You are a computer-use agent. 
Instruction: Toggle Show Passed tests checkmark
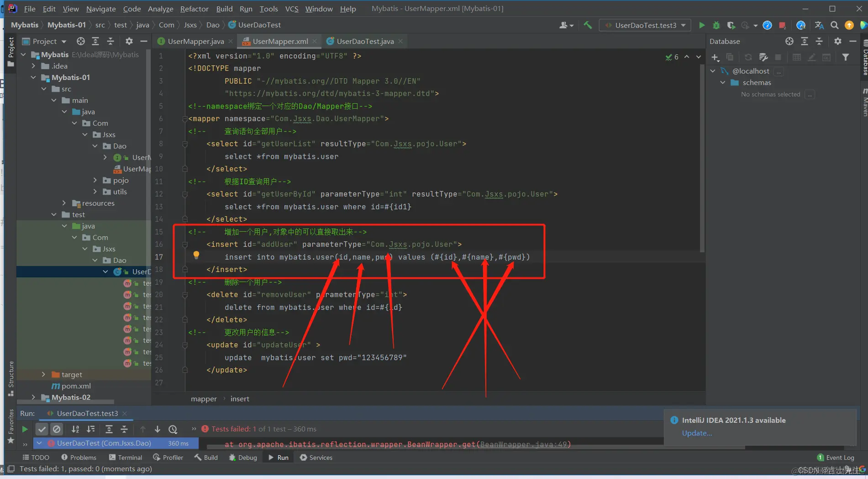42,429
